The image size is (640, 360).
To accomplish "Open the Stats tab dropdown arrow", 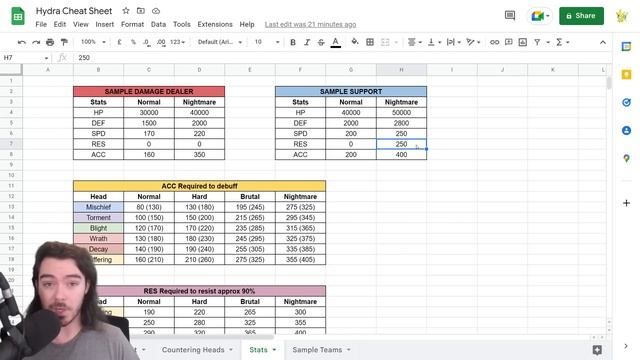I will tap(274, 350).
